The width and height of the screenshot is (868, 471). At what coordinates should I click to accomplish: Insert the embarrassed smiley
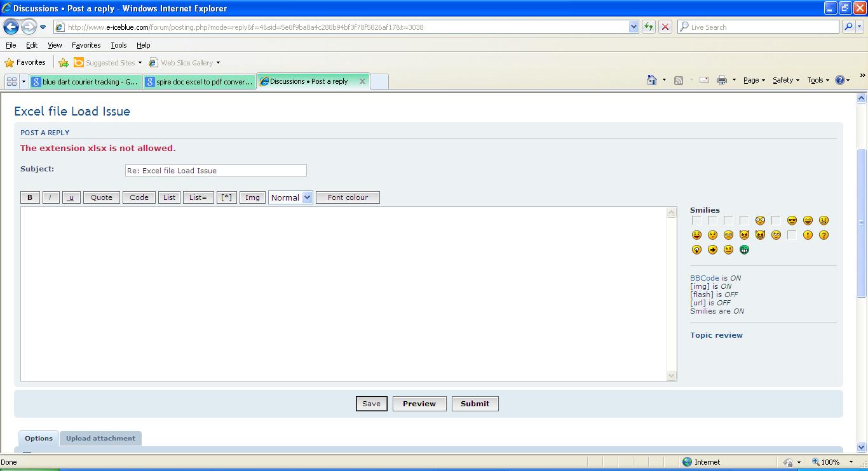712,235
